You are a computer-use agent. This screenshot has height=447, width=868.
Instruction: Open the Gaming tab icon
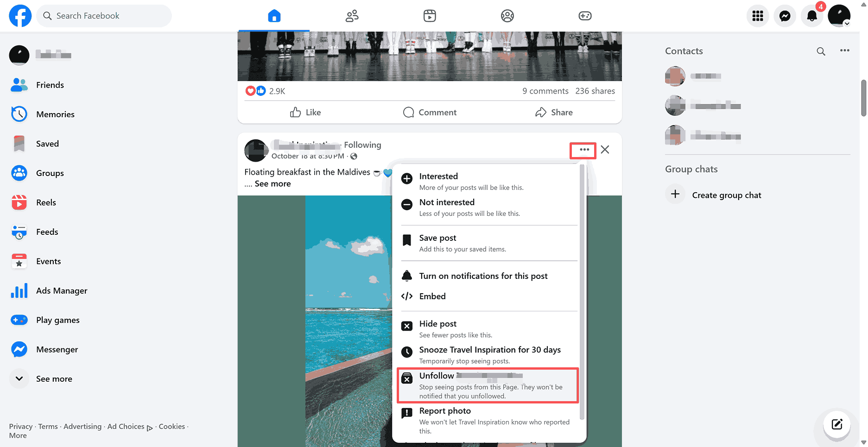tap(585, 16)
